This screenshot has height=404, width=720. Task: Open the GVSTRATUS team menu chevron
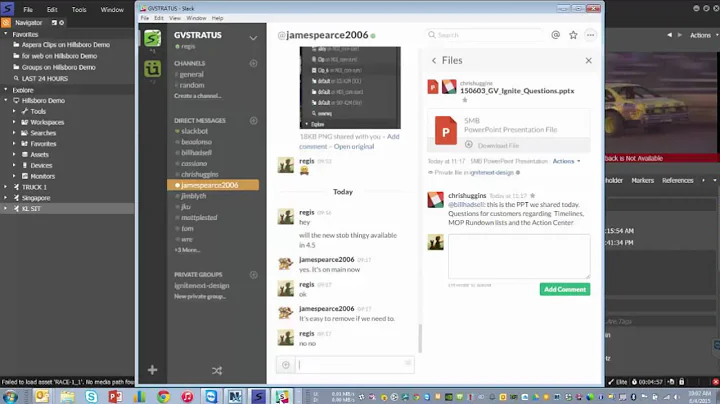(253, 38)
